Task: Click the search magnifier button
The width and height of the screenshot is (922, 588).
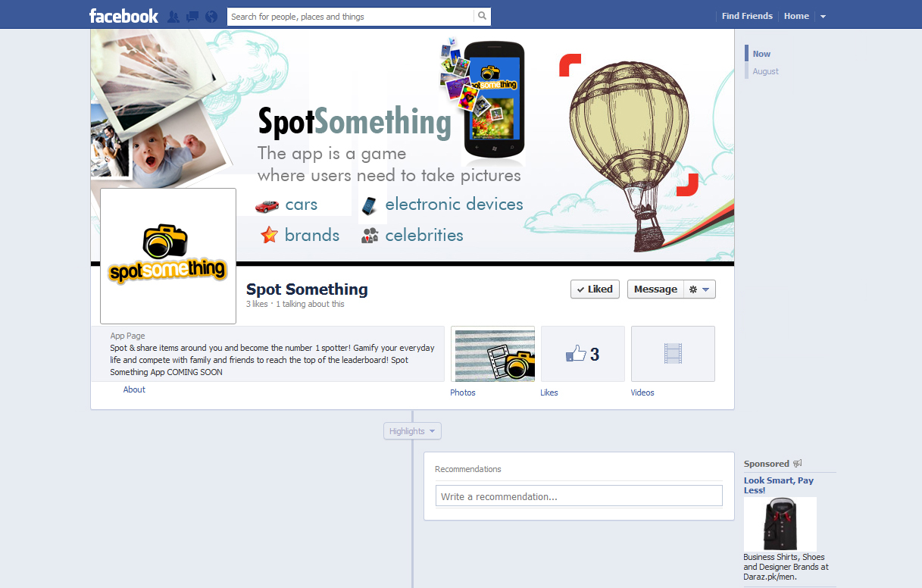Action: tap(482, 16)
